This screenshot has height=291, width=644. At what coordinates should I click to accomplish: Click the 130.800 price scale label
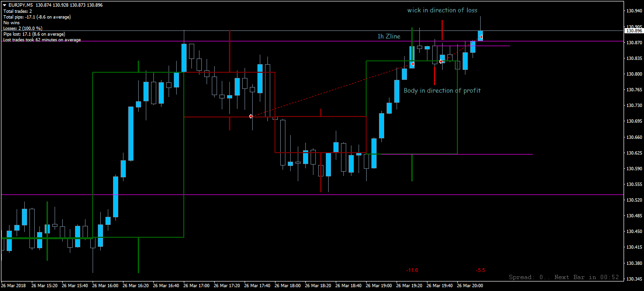click(x=634, y=74)
